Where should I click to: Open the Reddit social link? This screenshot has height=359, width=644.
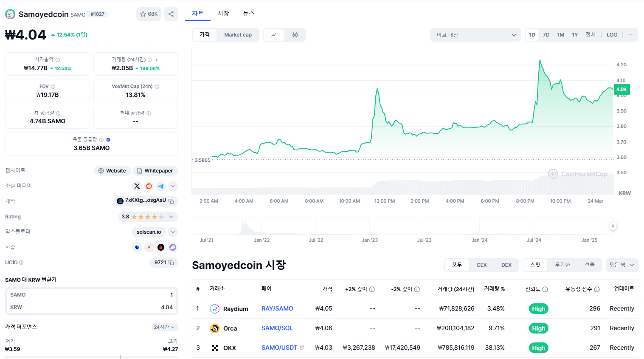149,186
